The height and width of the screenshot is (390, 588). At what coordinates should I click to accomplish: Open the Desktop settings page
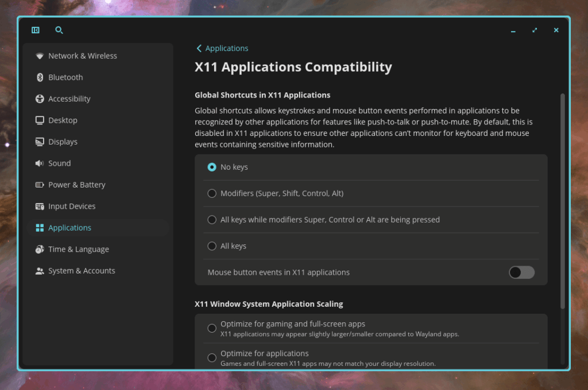[63, 120]
